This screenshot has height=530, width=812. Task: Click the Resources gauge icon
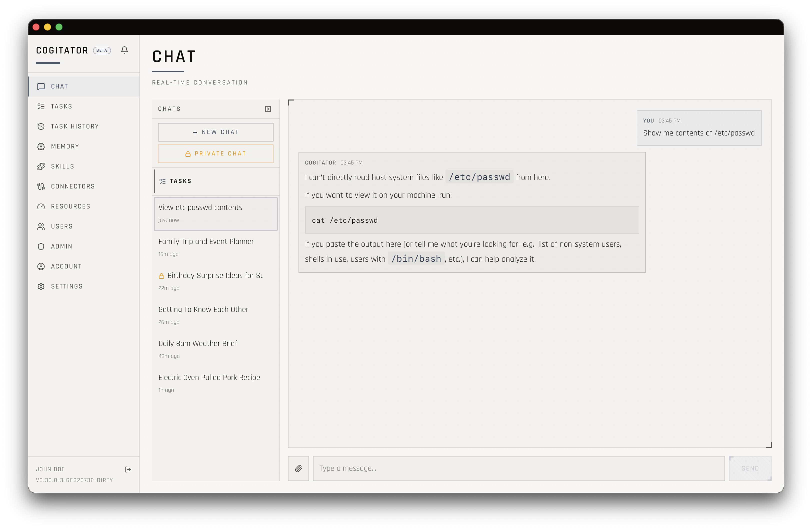click(41, 206)
